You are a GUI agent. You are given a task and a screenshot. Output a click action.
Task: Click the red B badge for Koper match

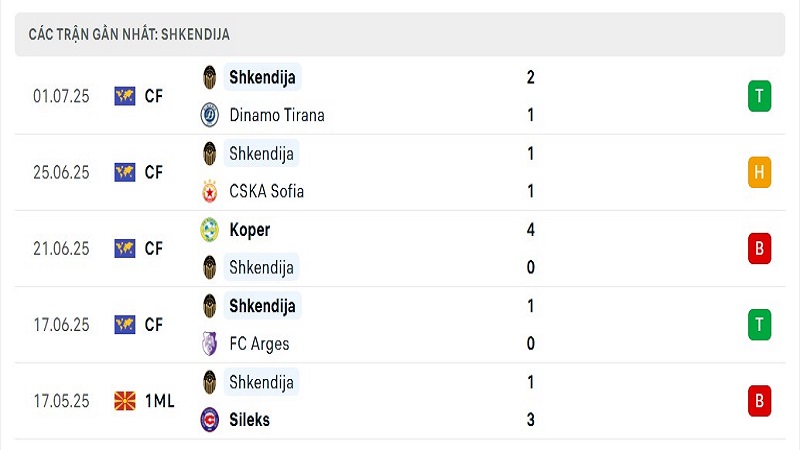(759, 248)
